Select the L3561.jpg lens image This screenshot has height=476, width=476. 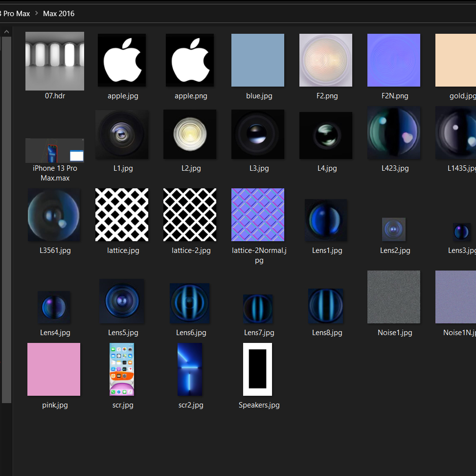click(54, 215)
